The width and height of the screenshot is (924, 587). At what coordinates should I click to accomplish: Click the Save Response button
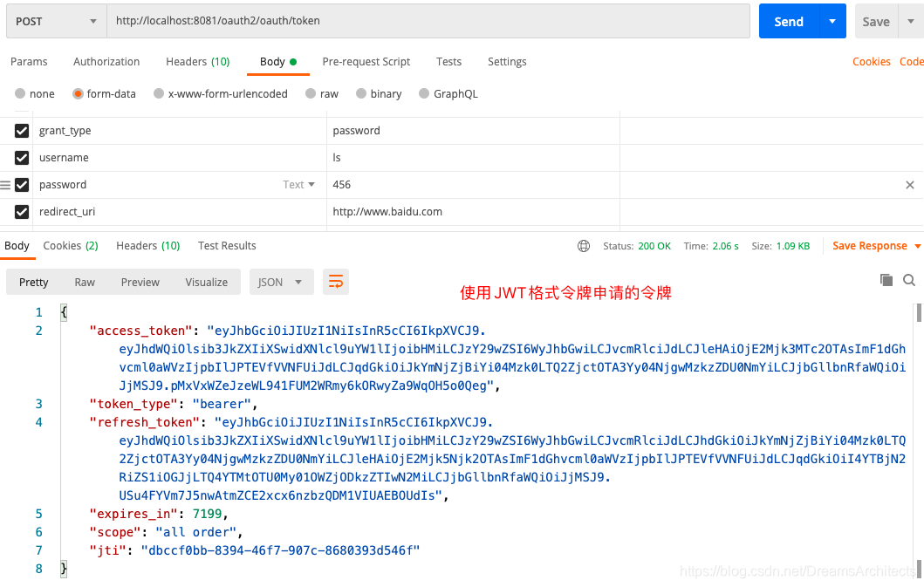870,246
